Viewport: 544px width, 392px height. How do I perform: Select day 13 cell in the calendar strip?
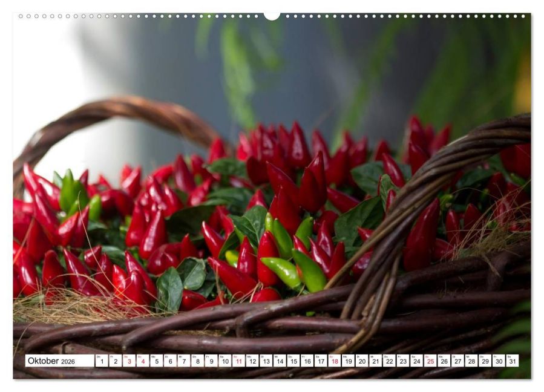[x=266, y=361]
